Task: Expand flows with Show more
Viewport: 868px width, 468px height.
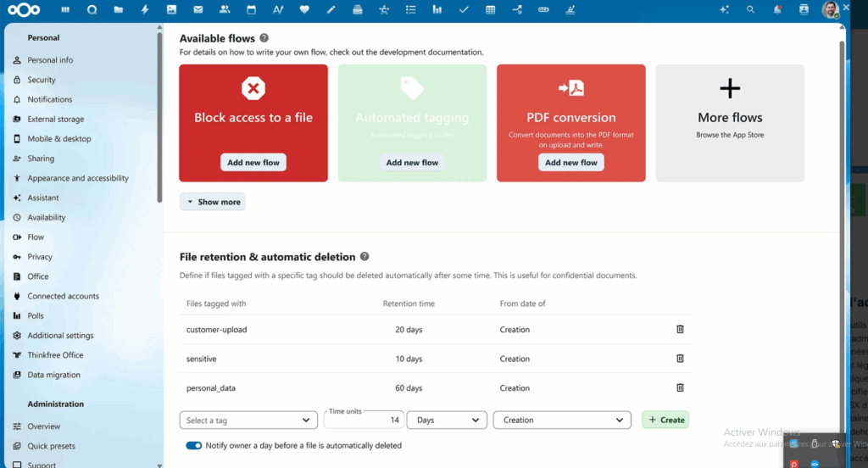Action: pos(213,202)
